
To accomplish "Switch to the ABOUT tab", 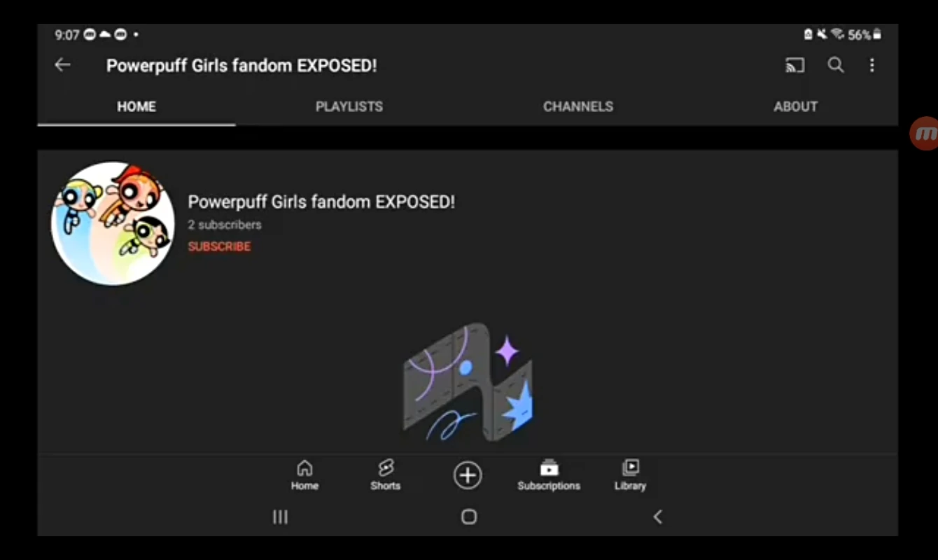I will [x=795, y=106].
